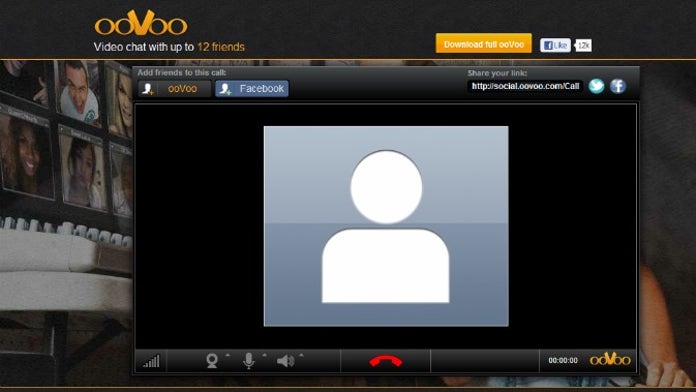Mute the microphone icon

pyautogui.click(x=249, y=361)
